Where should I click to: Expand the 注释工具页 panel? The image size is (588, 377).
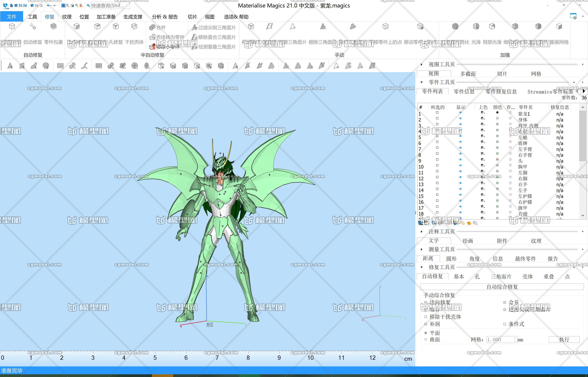pyautogui.click(x=421, y=232)
